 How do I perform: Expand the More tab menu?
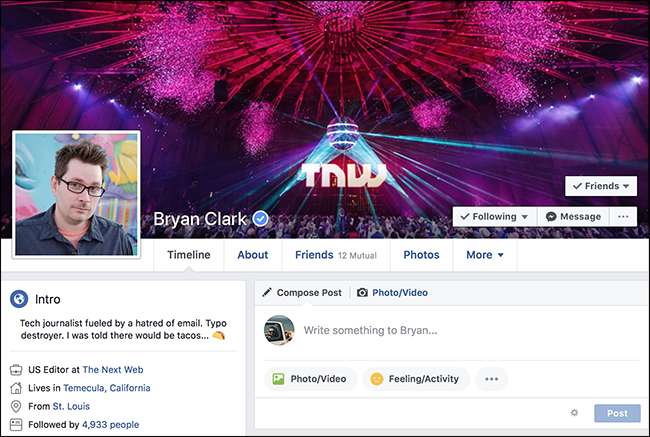click(x=485, y=255)
